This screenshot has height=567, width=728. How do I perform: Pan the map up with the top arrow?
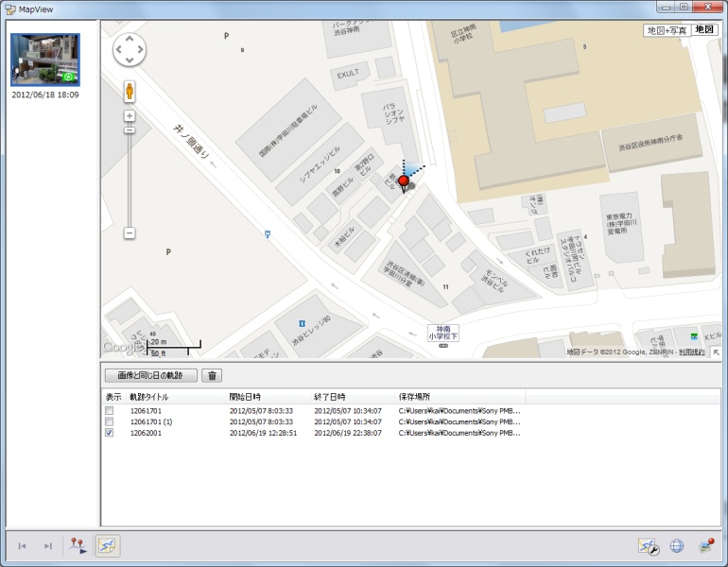point(130,39)
